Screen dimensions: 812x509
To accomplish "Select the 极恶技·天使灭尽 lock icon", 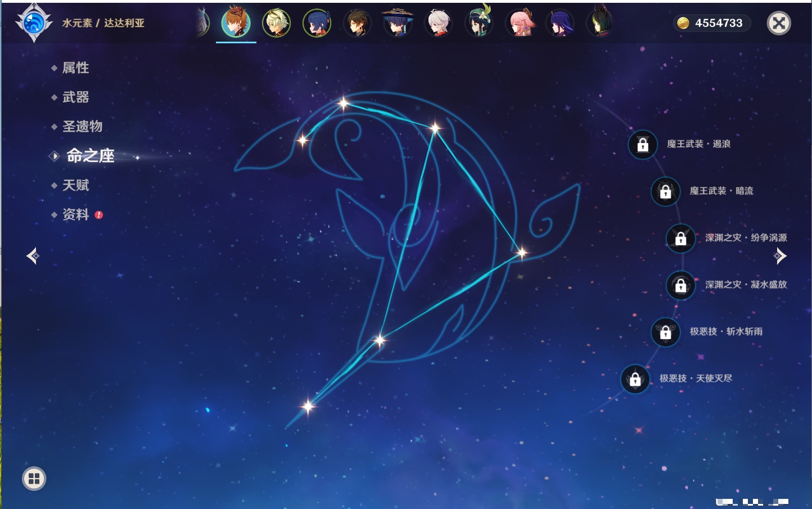I will click(x=635, y=379).
